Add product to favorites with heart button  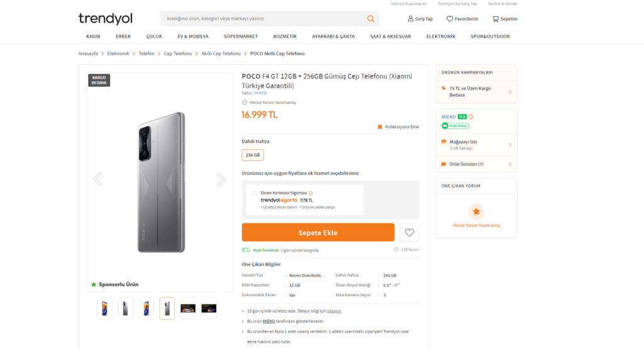point(409,233)
